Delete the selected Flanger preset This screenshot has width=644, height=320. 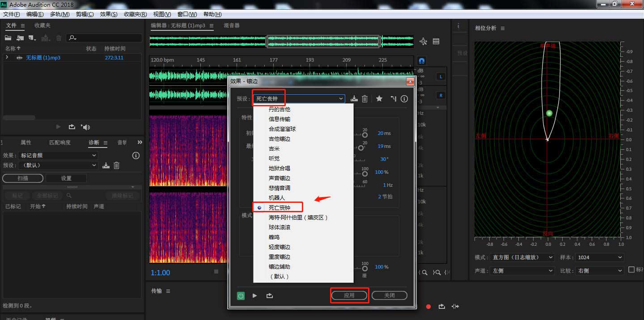[x=364, y=98]
